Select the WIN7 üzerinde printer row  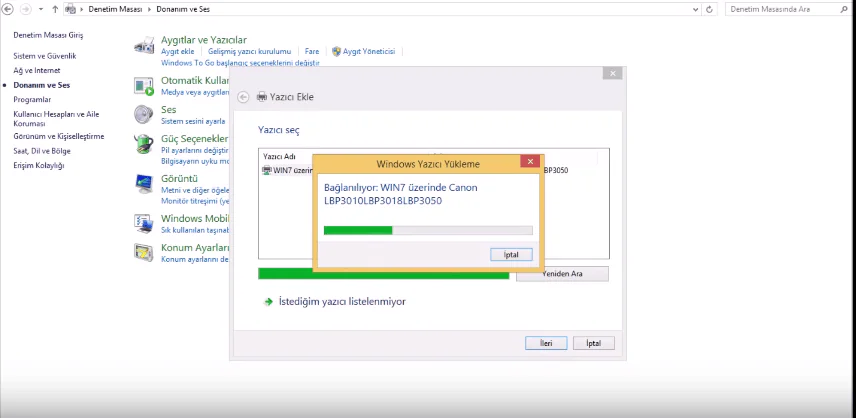[x=434, y=170]
